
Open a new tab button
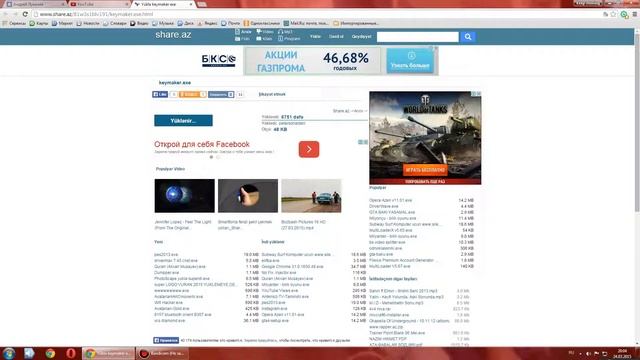(201, 4)
